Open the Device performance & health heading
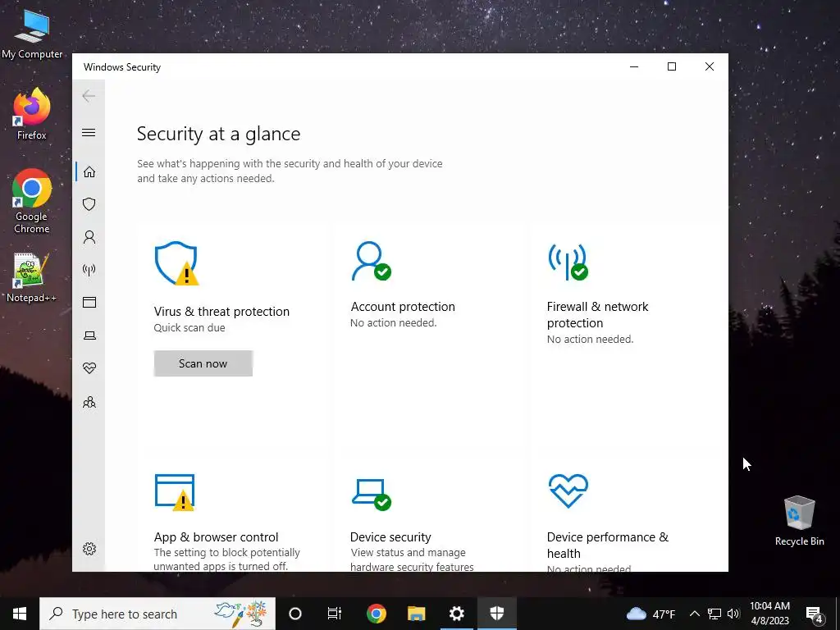The image size is (840, 630). pos(608,545)
